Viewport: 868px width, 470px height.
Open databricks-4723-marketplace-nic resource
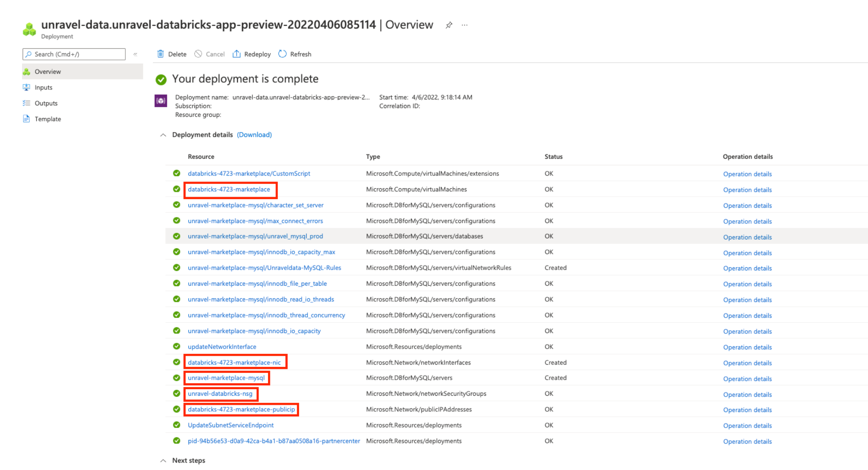point(234,362)
